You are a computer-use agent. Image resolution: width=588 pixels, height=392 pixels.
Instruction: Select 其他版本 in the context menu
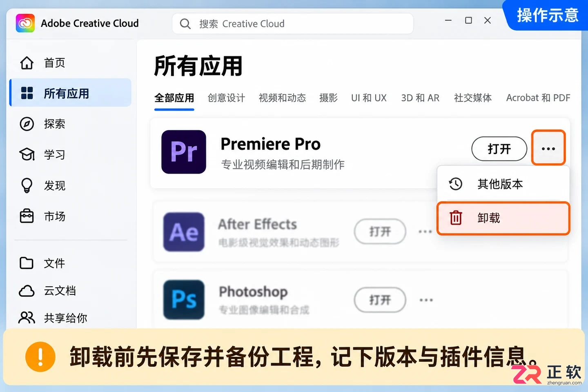[x=503, y=184]
